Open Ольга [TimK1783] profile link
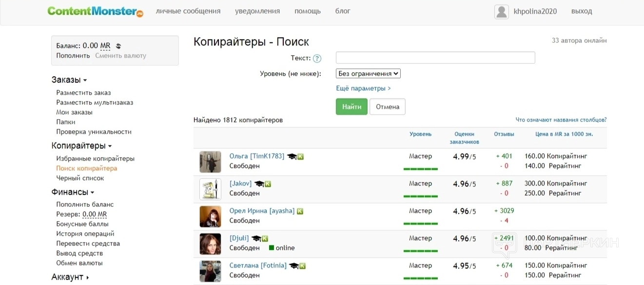 [257, 156]
